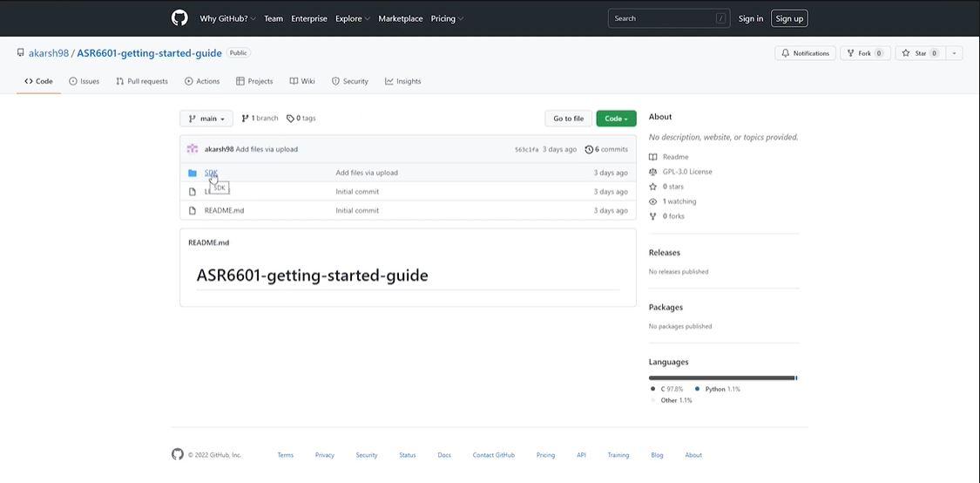
Task: Open footer Terms link
Action: coord(286,455)
